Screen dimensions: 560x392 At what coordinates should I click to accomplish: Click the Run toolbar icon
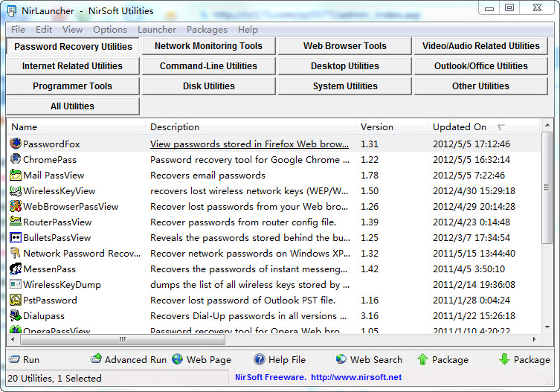click(14, 360)
